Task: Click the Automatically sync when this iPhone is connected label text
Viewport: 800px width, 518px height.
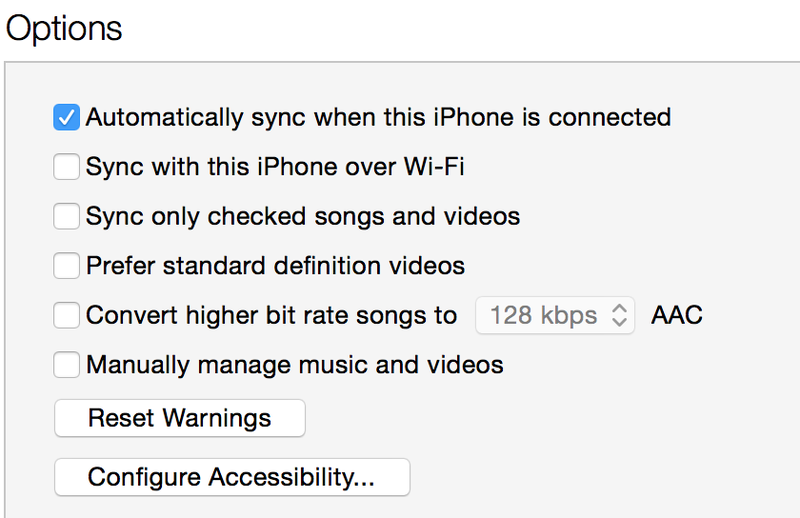Action: point(378,118)
